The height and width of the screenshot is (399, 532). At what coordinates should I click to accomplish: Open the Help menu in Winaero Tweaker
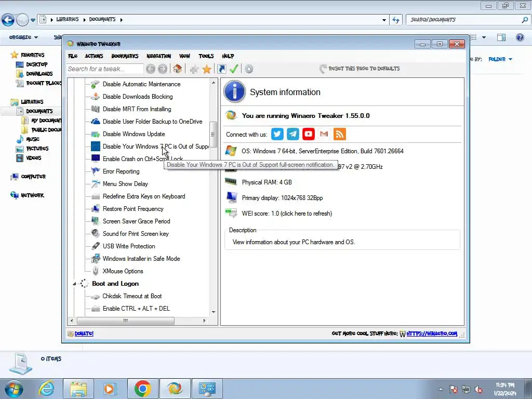tap(228, 56)
